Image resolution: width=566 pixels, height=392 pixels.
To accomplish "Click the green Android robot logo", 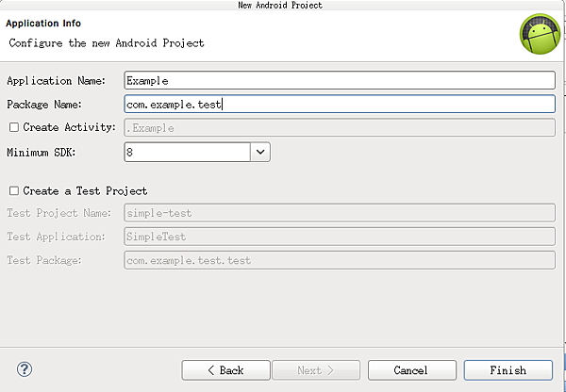I will (x=540, y=34).
